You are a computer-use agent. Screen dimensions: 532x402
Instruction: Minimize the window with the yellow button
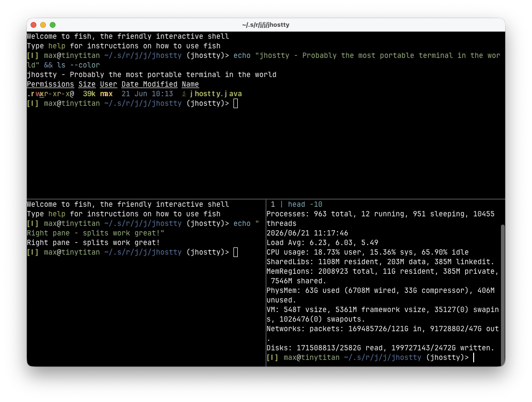click(x=43, y=25)
